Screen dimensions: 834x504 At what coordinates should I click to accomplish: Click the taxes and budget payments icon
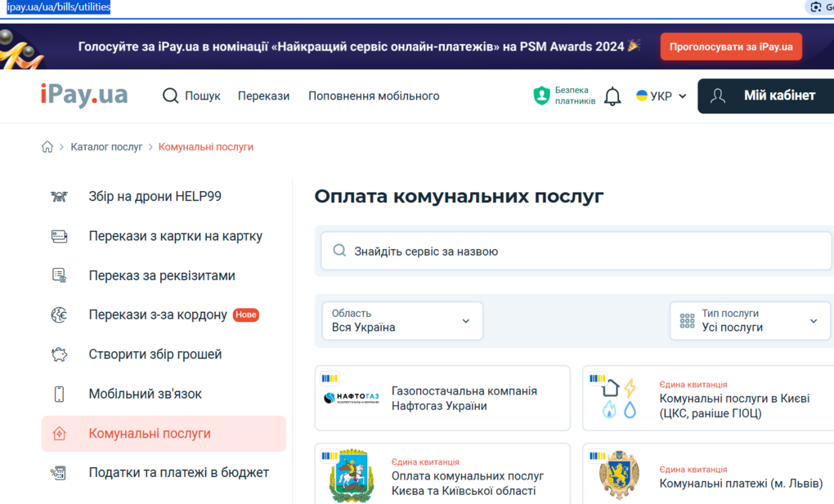tap(59, 473)
